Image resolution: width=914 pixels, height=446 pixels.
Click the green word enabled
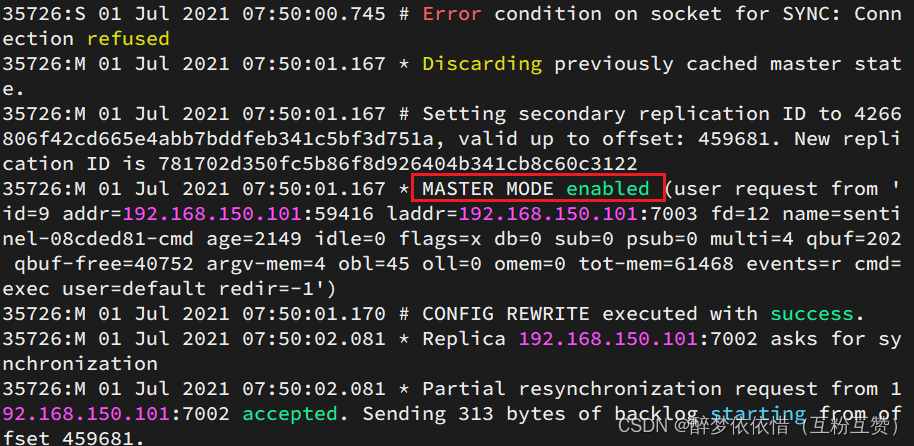608,189
